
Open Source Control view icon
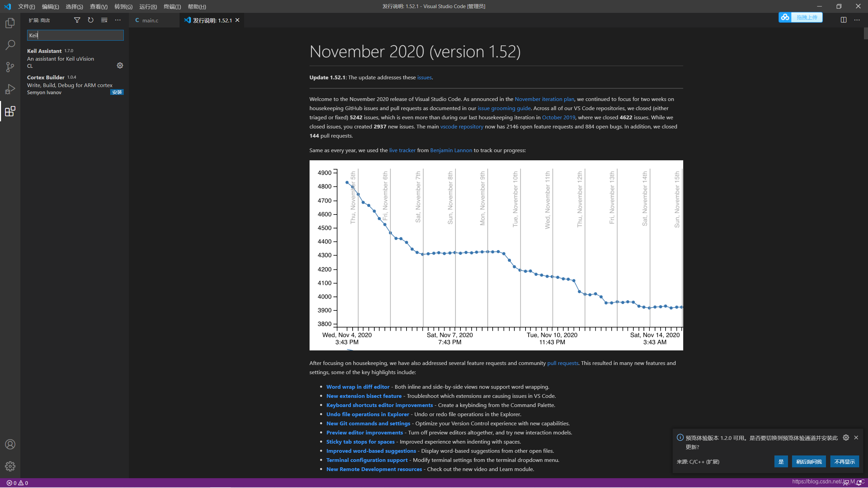[x=10, y=67]
